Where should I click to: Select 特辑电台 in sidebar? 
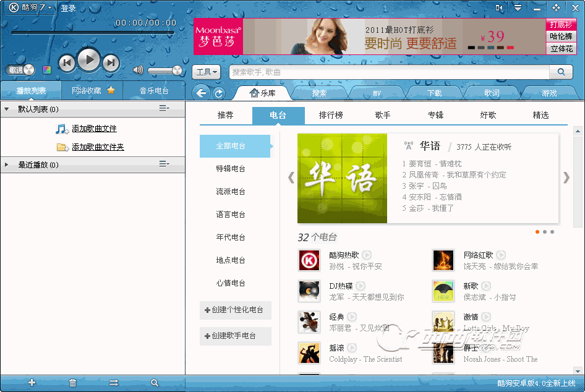pos(231,169)
